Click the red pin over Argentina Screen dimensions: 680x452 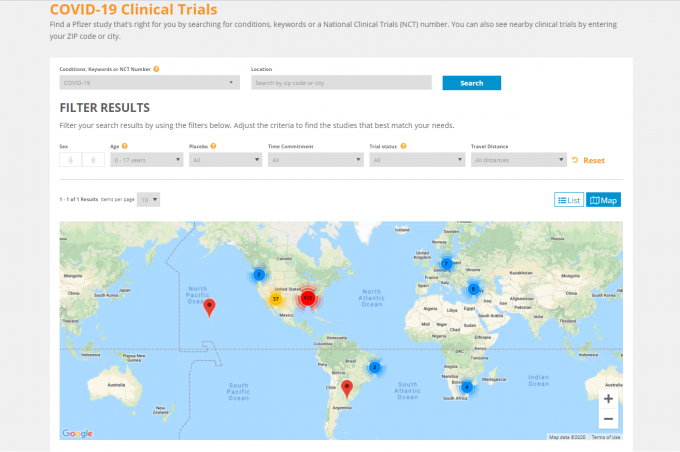point(347,388)
